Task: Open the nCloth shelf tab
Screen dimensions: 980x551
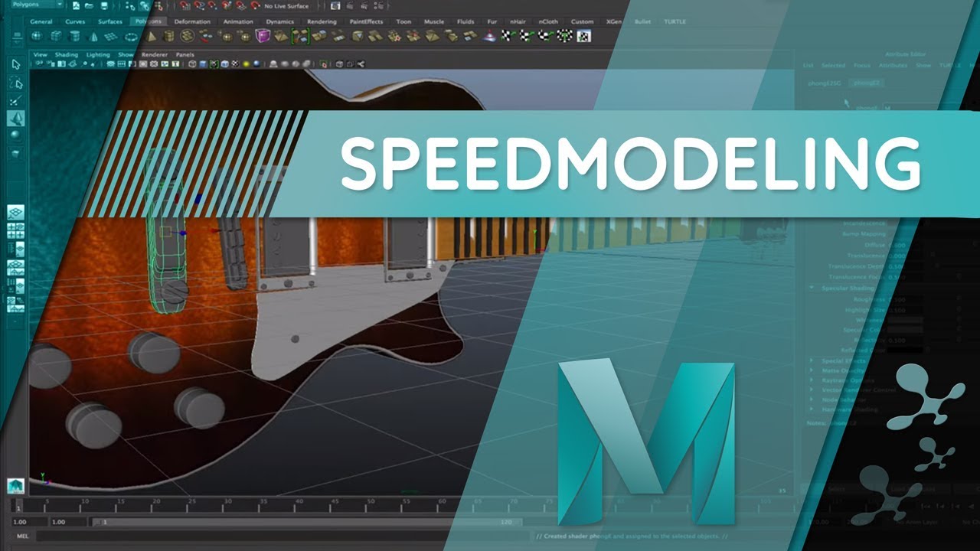Action: 547,21
